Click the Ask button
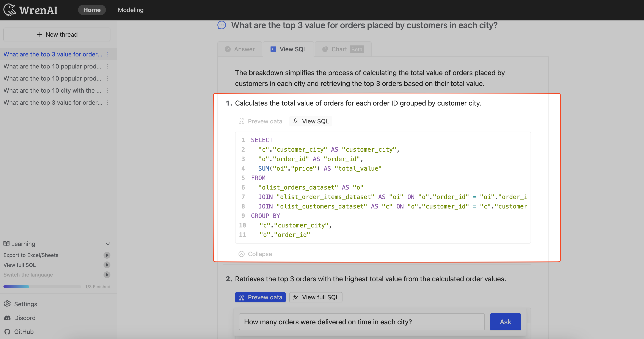This screenshot has height=339, width=644. (x=505, y=322)
